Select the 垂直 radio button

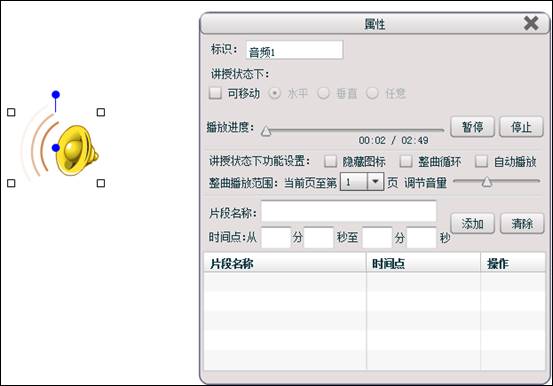pos(323,94)
